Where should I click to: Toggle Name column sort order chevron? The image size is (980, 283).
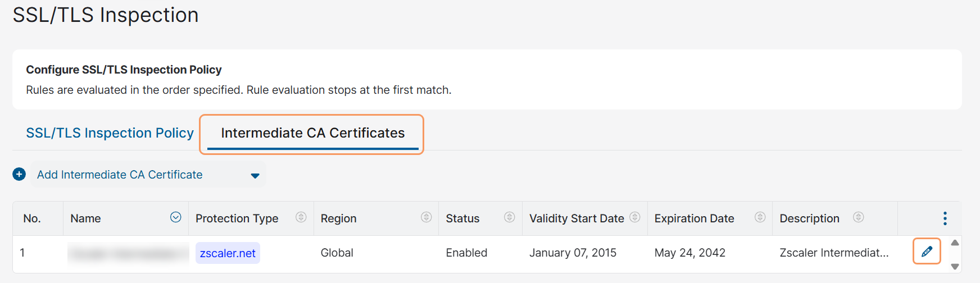coord(176,217)
